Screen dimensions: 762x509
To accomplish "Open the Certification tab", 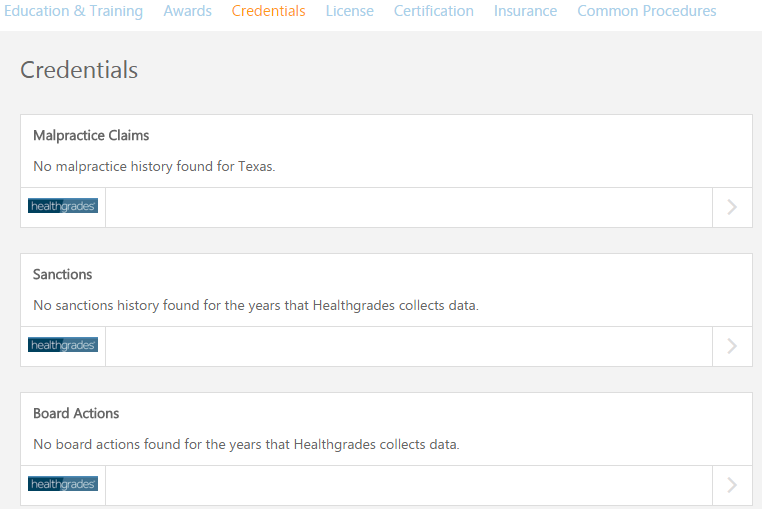I will pyautogui.click(x=433, y=11).
